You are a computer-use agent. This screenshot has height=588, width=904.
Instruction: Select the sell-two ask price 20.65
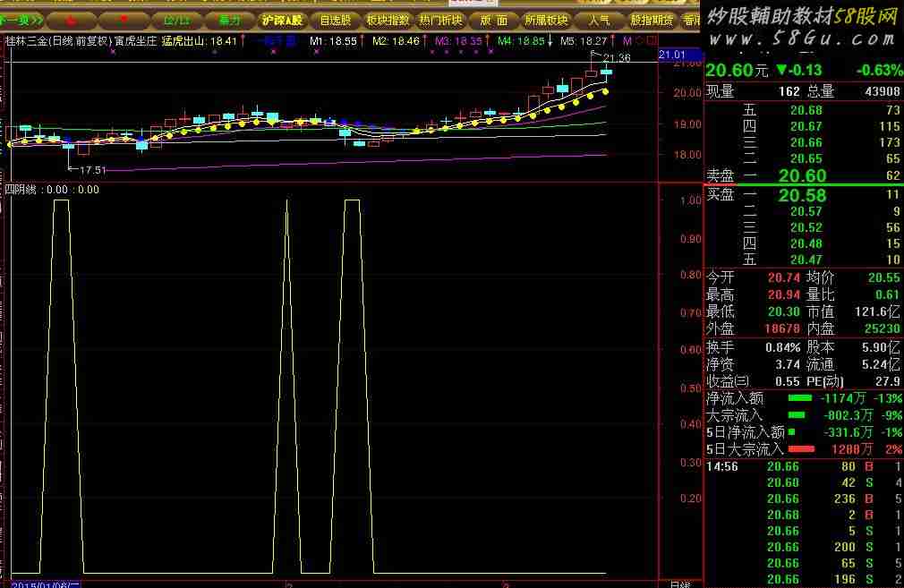coord(806,158)
